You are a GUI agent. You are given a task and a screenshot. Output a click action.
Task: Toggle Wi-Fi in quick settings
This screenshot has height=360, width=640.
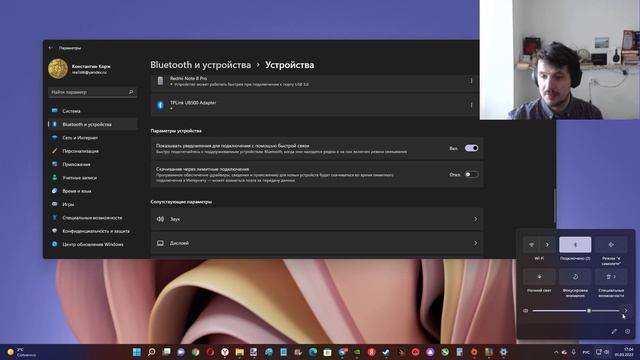(x=531, y=245)
